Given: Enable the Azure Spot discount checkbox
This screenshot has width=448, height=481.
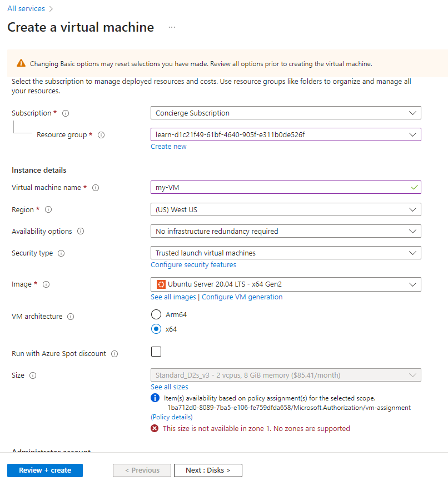Looking at the screenshot, I should pyautogui.click(x=156, y=352).
